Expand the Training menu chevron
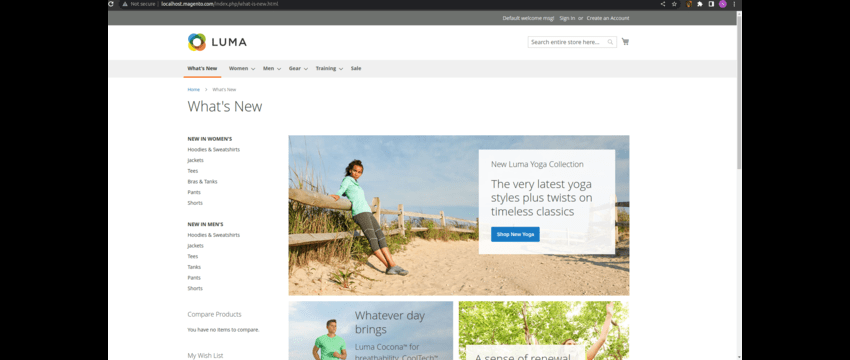 click(x=341, y=69)
